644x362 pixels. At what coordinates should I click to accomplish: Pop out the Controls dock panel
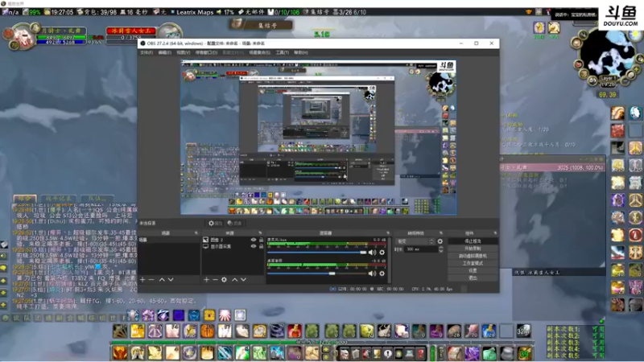495,233
